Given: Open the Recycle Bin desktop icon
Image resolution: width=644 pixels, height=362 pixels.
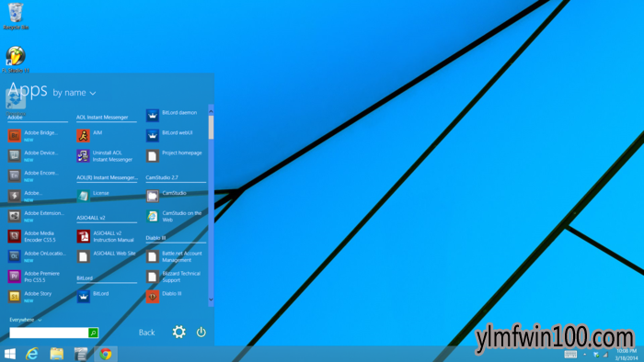Looking at the screenshot, I should click(16, 17).
